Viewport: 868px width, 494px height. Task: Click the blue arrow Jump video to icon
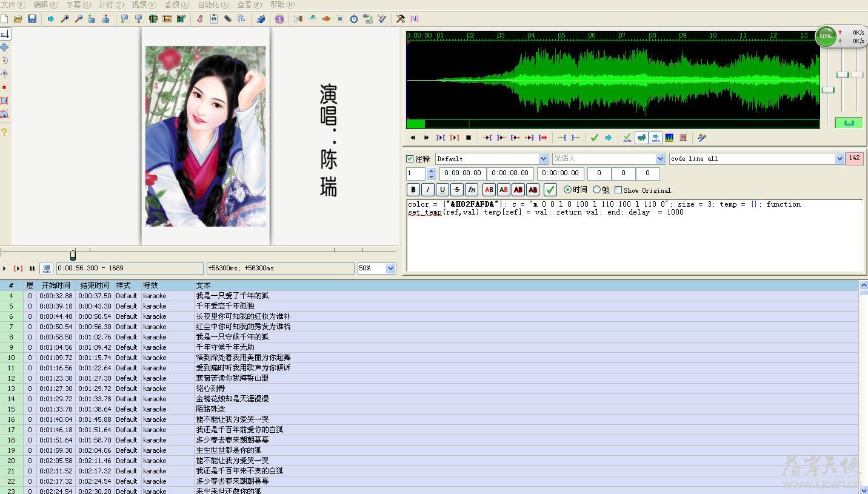[50, 19]
